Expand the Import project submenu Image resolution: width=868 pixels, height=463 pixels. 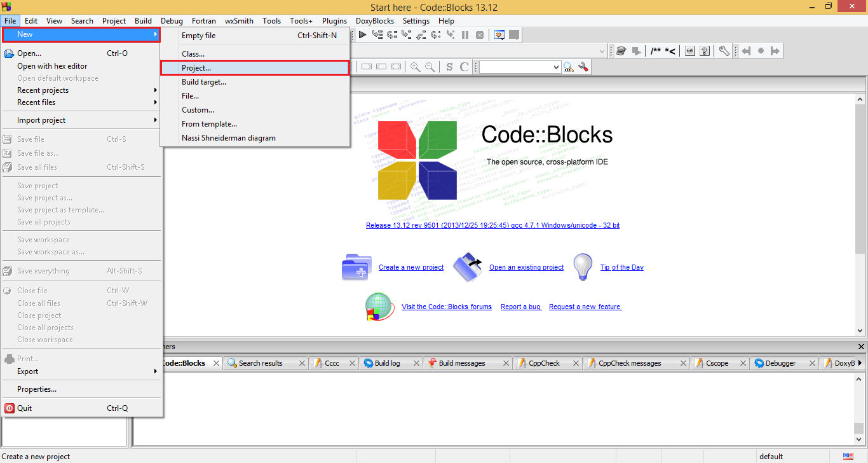coord(81,120)
